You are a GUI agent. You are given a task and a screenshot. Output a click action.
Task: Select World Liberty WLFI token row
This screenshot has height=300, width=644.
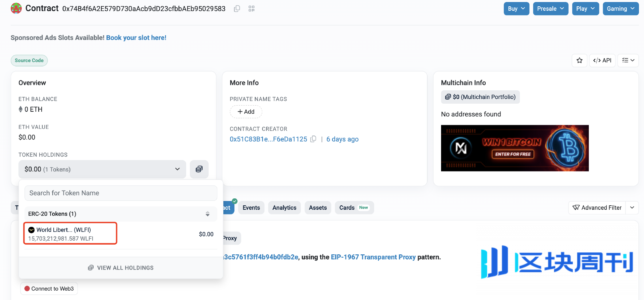(121, 234)
